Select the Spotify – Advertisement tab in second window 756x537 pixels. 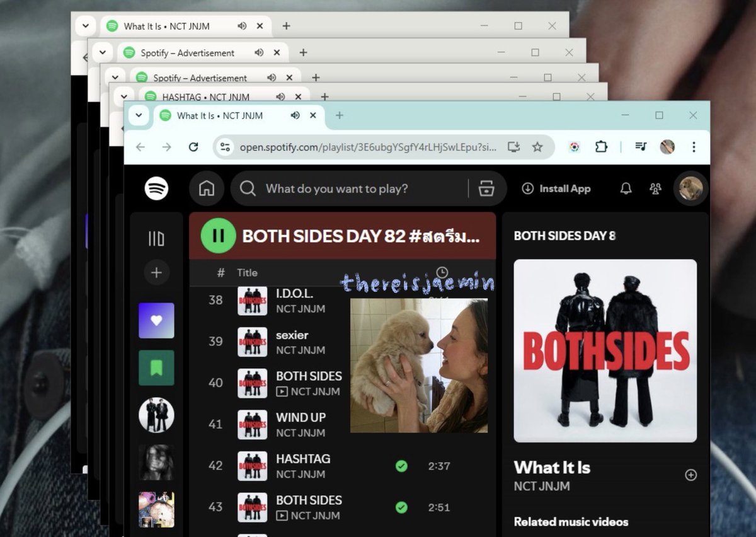tap(188, 53)
